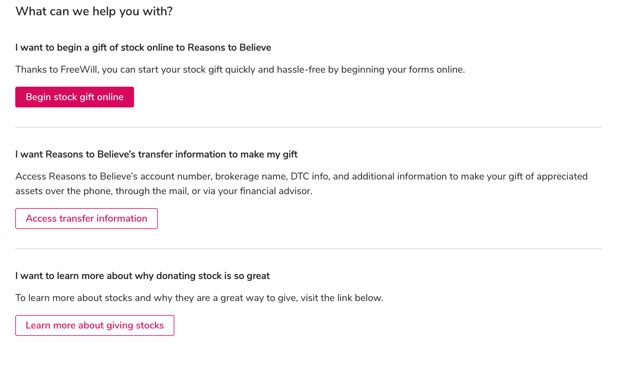Click the word 'hassle-free' in the description

coord(301,70)
